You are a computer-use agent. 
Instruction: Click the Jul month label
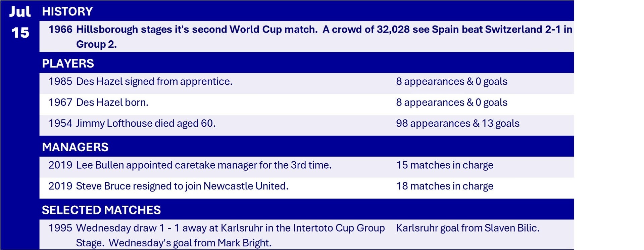pyautogui.click(x=20, y=12)
